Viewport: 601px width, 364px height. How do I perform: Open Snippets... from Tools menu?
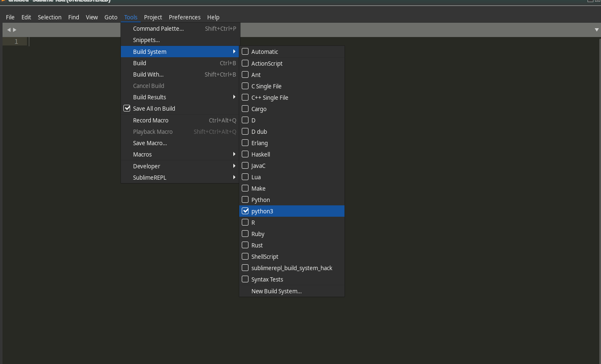tap(180, 40)
